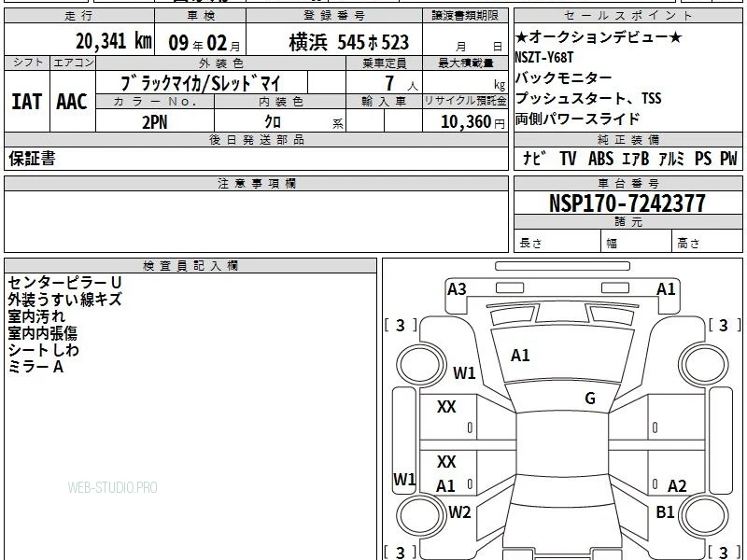The height and width of the screenshot is (560, 747).
Task: Click the 後日発送部品 header
Action: point(256,139)
